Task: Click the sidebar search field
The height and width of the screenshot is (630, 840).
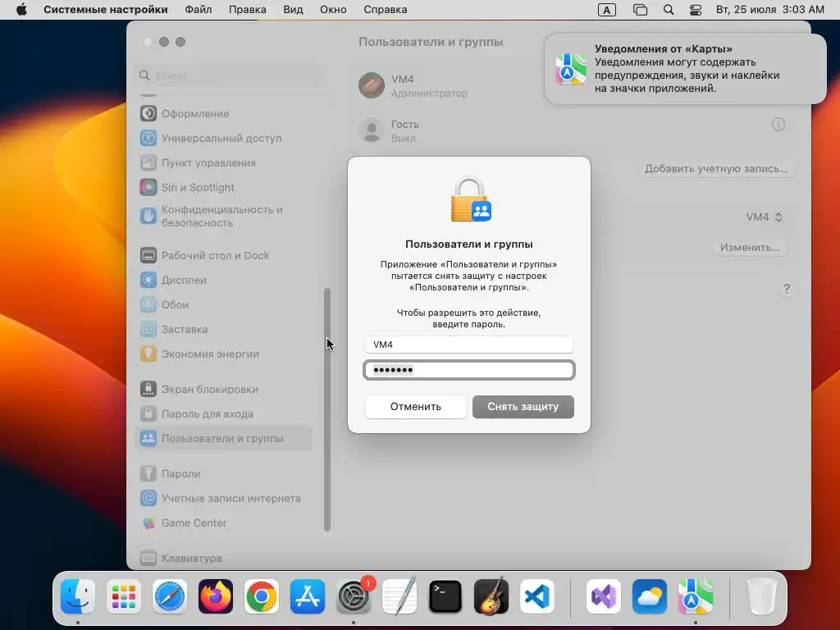Action: point(231,75)
